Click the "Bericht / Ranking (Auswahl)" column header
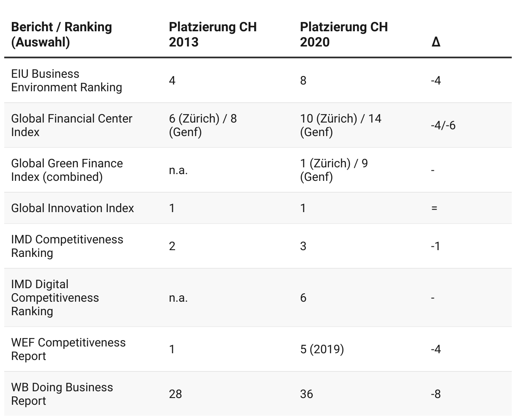Viewport: 516px width, 420px height. [x=61, y=34]
